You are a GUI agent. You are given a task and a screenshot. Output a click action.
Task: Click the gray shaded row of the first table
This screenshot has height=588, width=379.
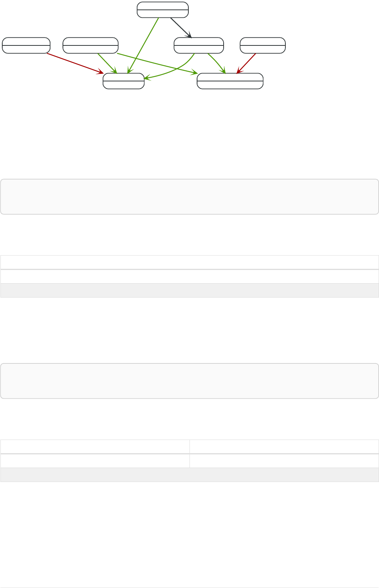click(x=189, y=290)
